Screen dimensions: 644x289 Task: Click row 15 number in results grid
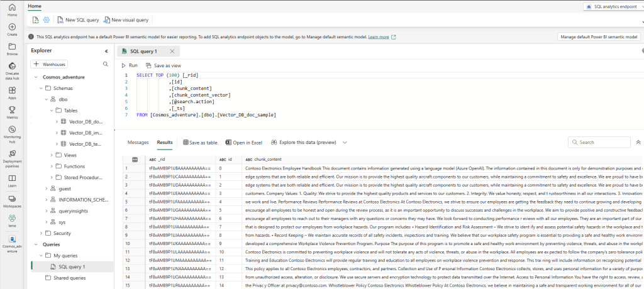[127, 285]
